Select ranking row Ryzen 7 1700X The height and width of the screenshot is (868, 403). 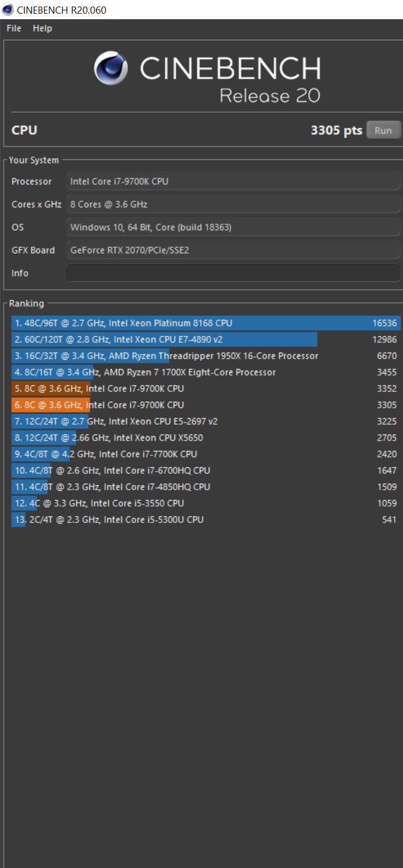pyautogui.click(x=206, y=372)
